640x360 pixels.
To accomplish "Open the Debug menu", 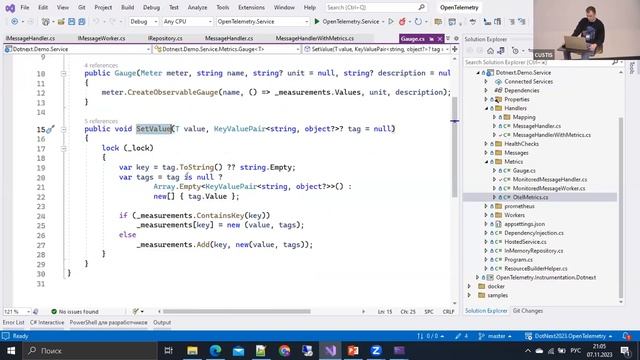I will point(151,7).
